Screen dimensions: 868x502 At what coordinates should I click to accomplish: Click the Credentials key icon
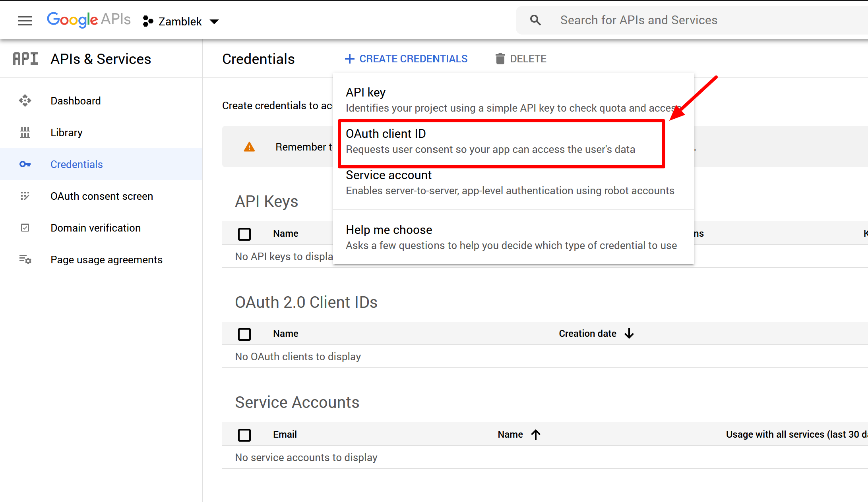25,164
